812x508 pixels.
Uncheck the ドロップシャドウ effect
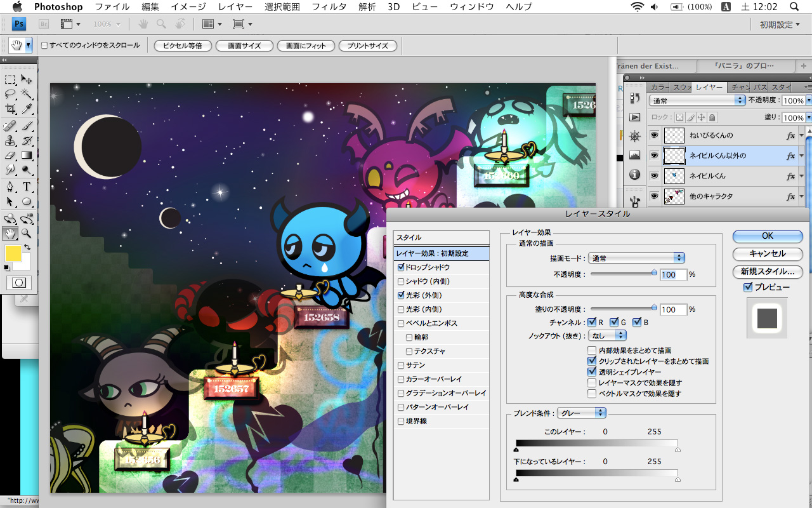click(x=401, y=267)
